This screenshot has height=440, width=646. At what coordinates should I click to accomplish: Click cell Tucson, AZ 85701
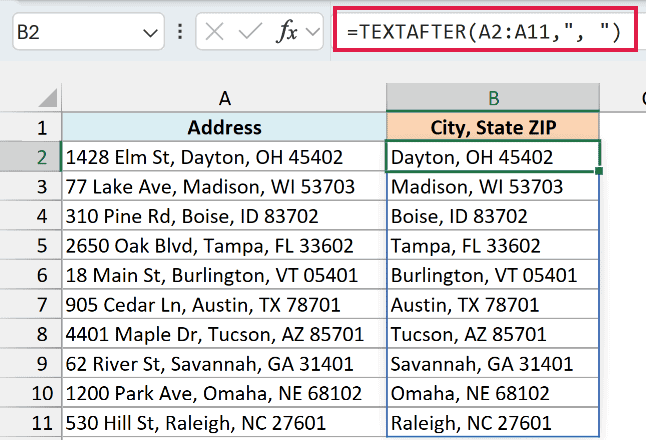click(x=493, y=334)
